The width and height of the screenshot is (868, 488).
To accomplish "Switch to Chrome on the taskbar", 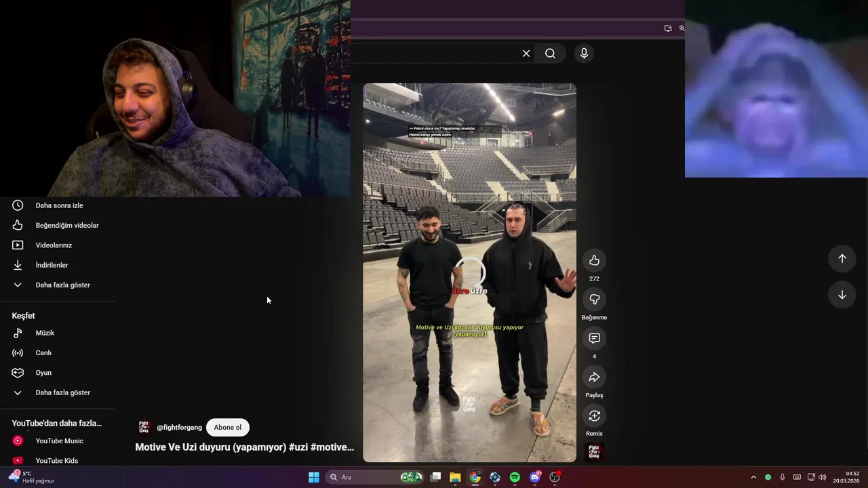I will 475,477.
